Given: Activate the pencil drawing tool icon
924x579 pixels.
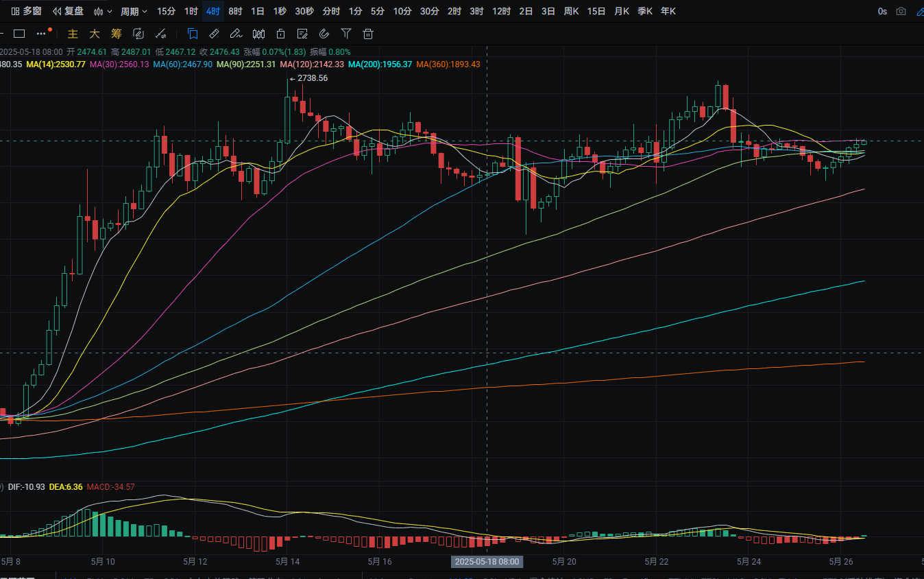Looking at the screenshot, I should click(236, 34).
